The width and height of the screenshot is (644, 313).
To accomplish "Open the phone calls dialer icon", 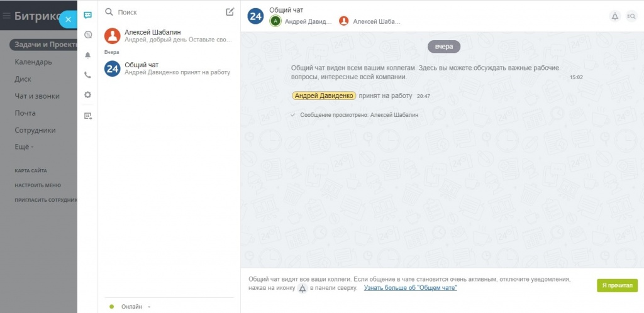I will (x=87, y=75).
